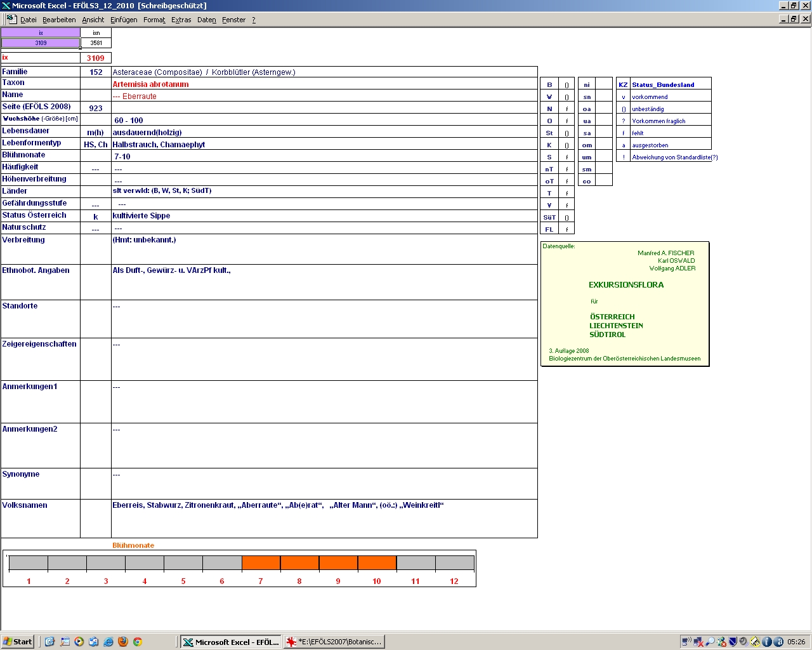Restore the inner workbook window

(x=794, y=19)
